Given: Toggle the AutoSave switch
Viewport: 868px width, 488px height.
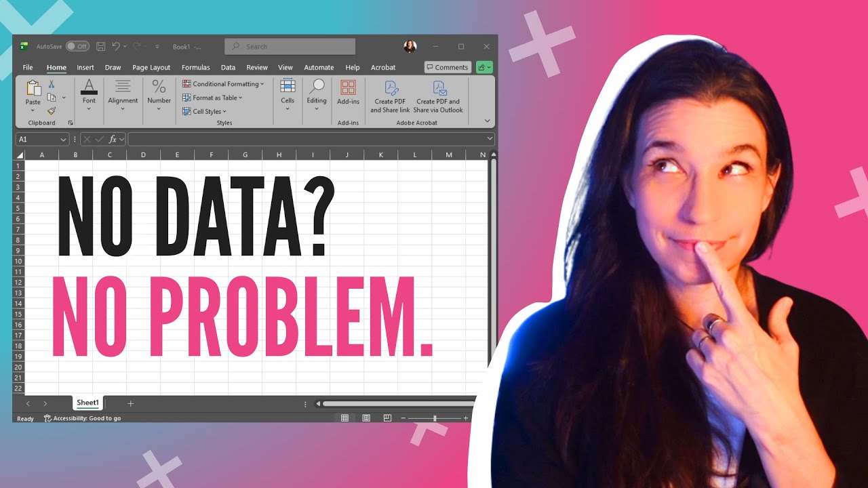Looking at the screenshot, I should tap(77, 47).
